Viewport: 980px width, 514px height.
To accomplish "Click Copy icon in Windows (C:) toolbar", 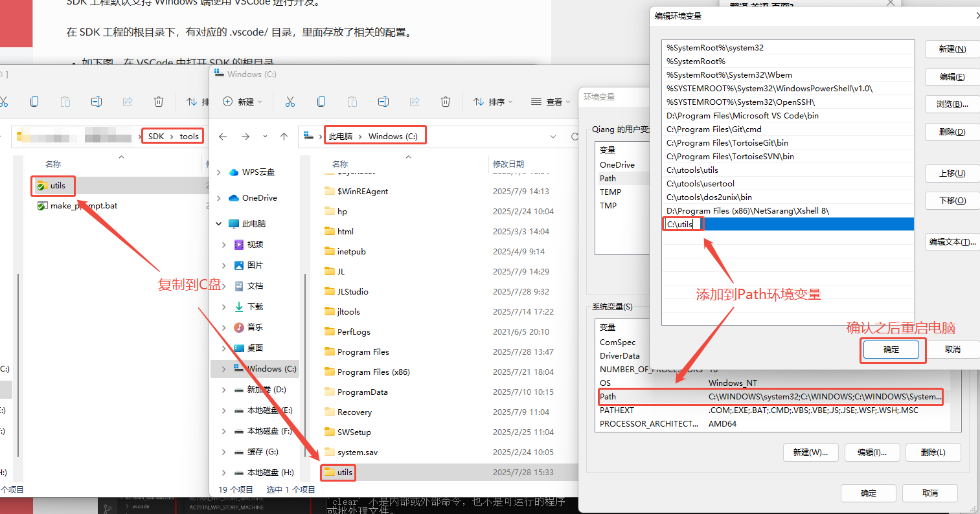I will point(321,102).
